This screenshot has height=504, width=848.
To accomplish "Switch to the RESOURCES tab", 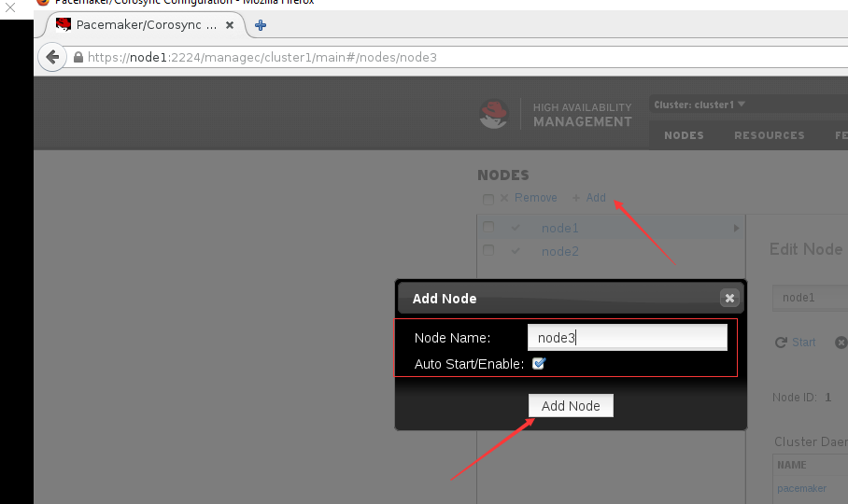I will click(770, 135).
